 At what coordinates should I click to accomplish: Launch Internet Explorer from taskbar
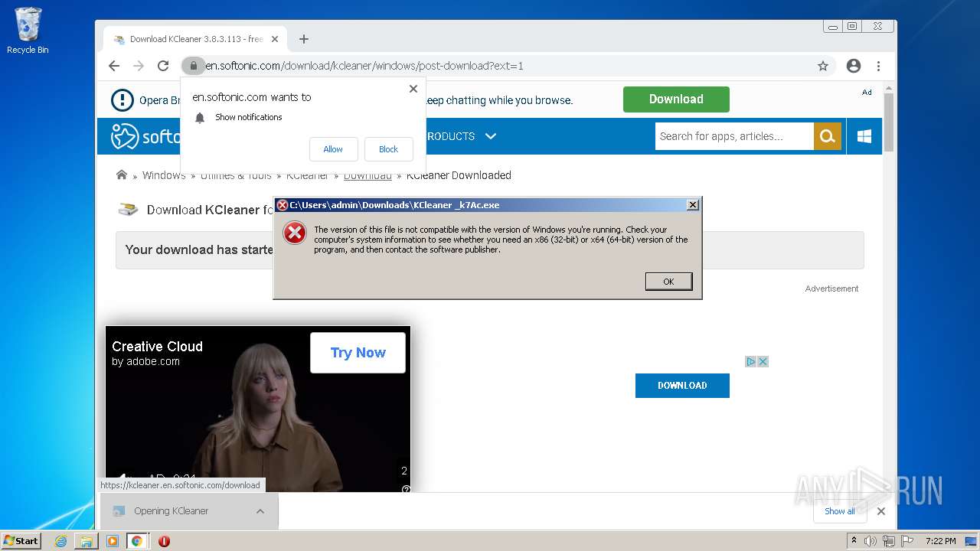click(60, 541)
